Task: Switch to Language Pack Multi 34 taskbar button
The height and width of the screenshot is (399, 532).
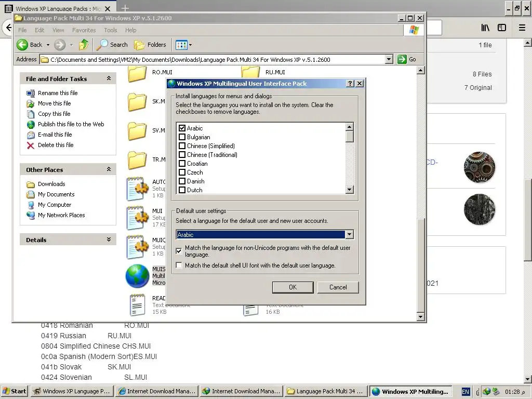Action: pos(326,391)
